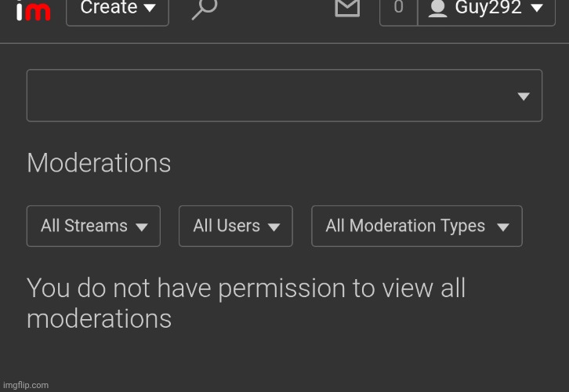This screenshot has width=569, height=392.
Task: Open the Create menu
Action: [117, 9]
